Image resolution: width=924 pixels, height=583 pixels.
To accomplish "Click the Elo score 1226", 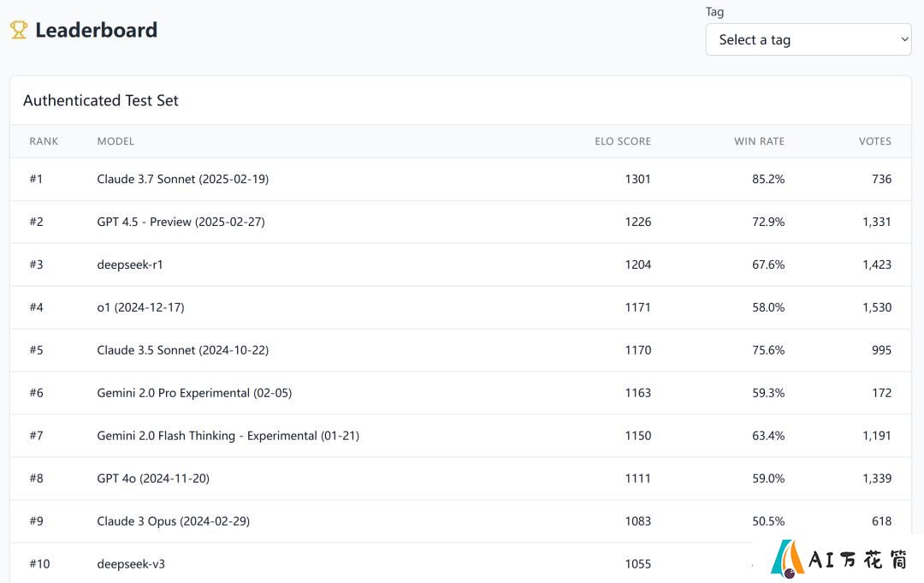I will (x=637, y=222).
